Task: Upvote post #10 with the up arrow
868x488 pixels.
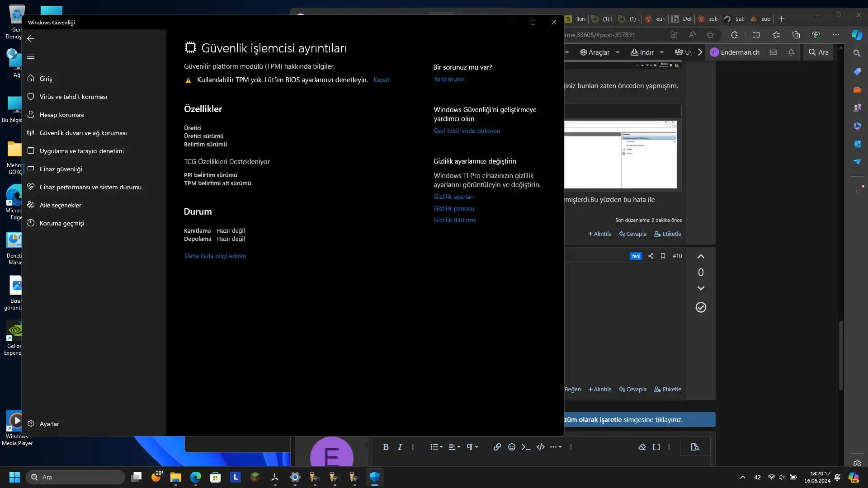Action: tap(701, 256)
